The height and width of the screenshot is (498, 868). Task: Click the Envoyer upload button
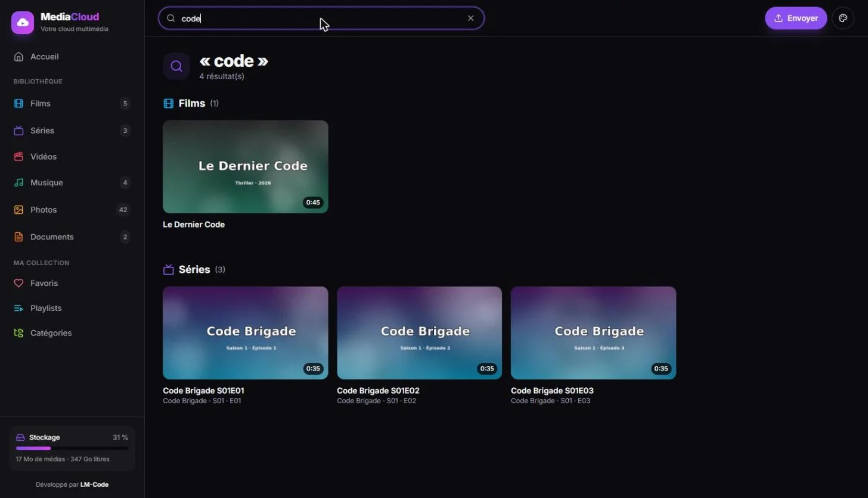(x=796, y=18)
